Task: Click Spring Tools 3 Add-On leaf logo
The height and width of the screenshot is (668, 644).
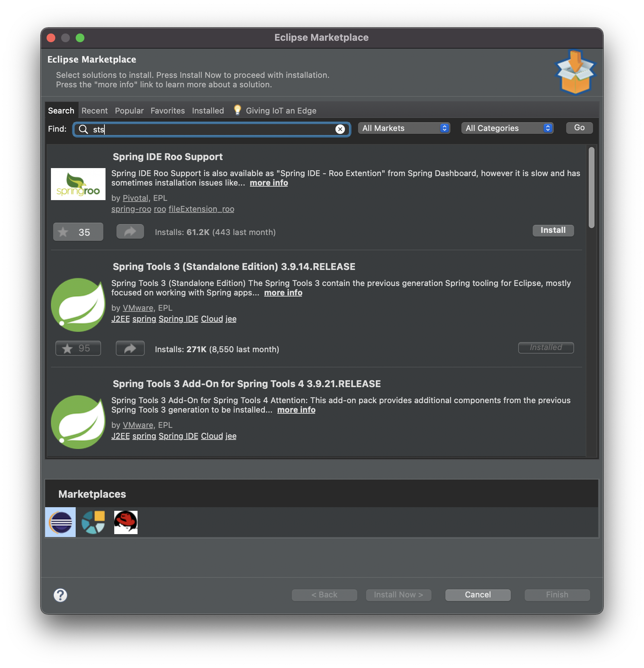Action: (x=78, y=422)
